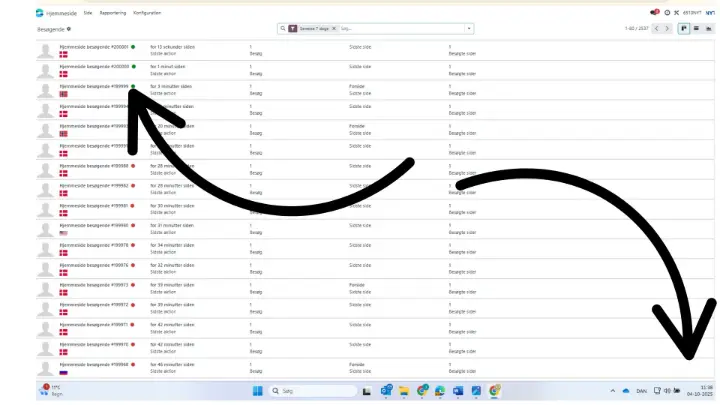Open the Side menu
Screen dimensions: 720x405
[x=88, y=13]
